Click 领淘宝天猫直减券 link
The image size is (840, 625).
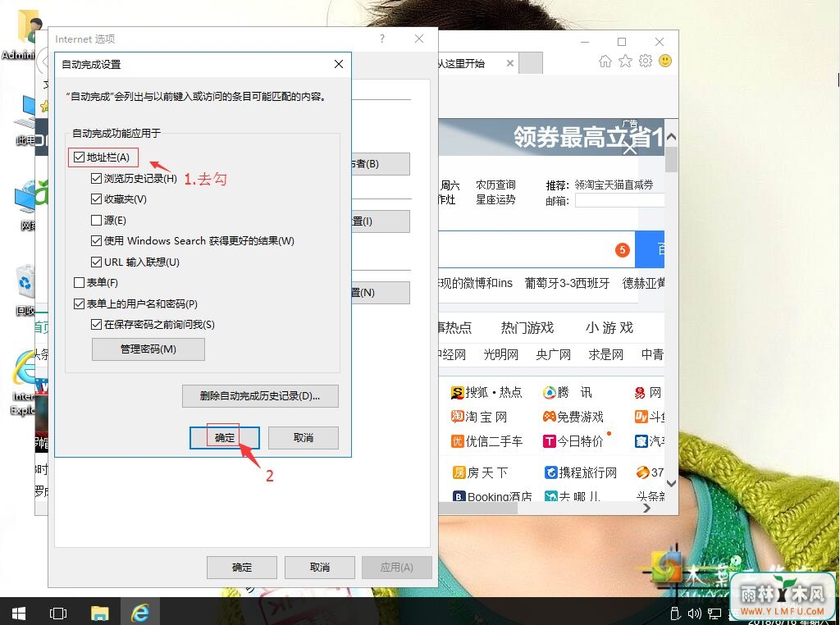click(614, 185)
